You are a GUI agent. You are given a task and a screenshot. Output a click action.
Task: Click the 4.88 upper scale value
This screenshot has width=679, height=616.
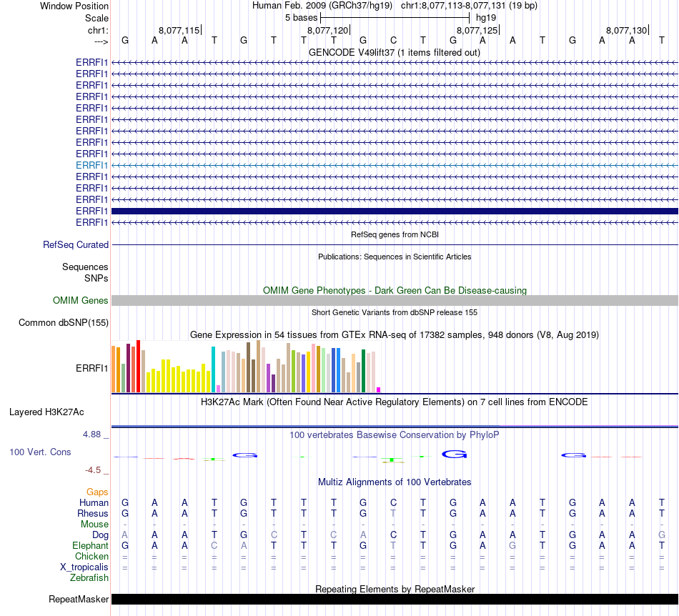click(91, 434)
